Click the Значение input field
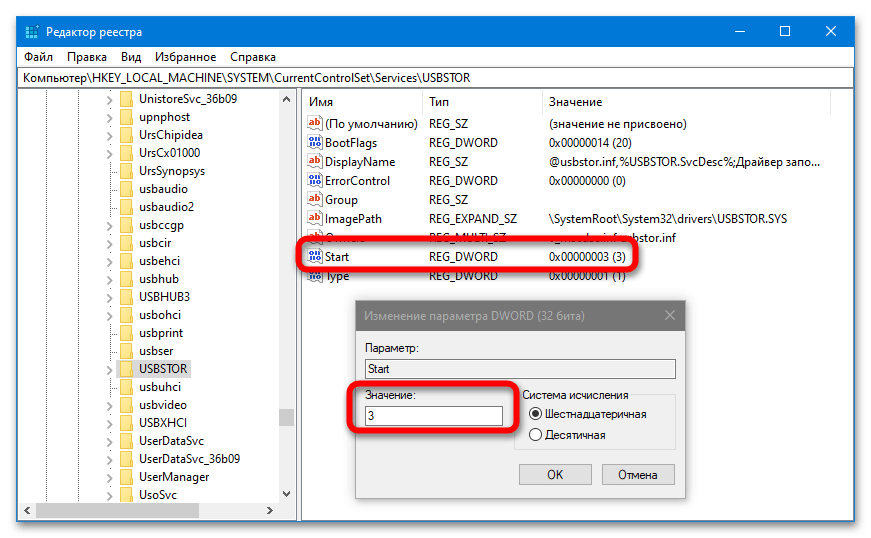The width and height of the screenshot is (871, 538). 433,415
